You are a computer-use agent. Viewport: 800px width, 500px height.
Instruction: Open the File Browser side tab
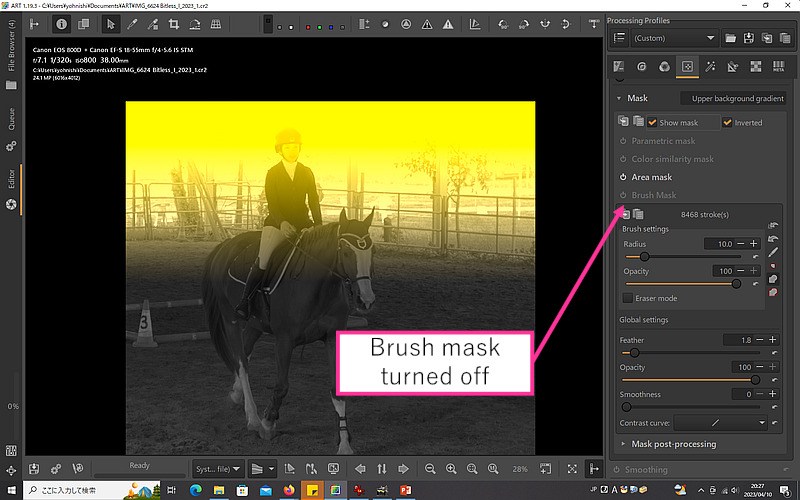click(x=11, y=50)
